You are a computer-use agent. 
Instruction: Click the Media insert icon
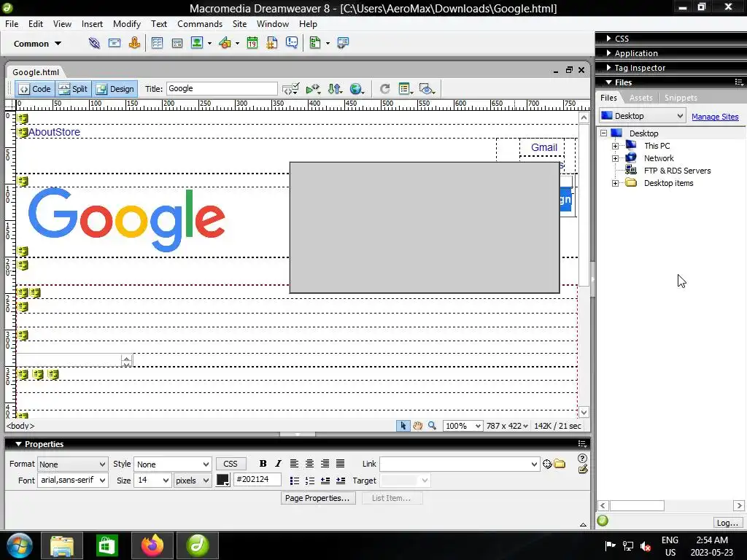click(x=225, y=43)
